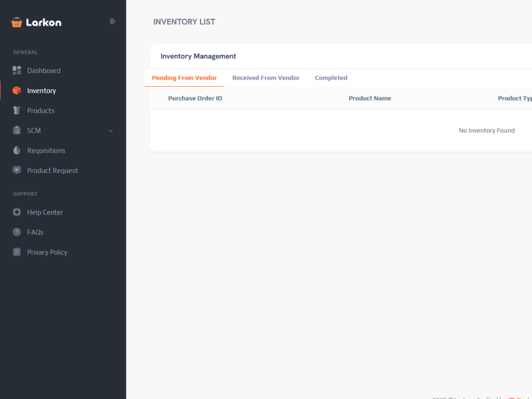Click the Product Request heart icon
Viewport: 532px width, 399px height.
click(16, 170)
